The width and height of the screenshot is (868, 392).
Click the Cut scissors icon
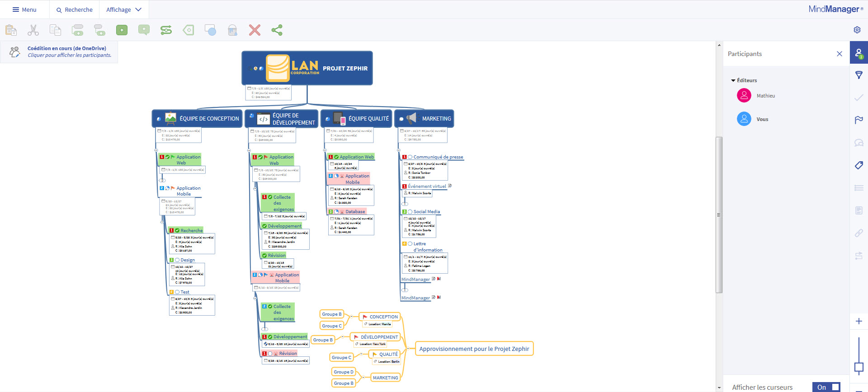pos(33,30)
